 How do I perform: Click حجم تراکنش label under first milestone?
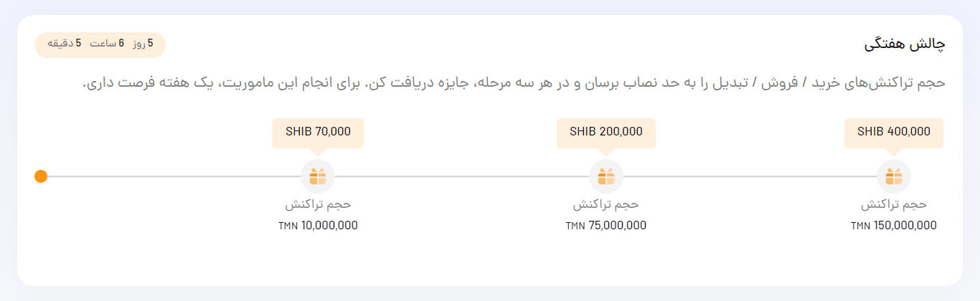pyautogui.click(x=318, y=205)
